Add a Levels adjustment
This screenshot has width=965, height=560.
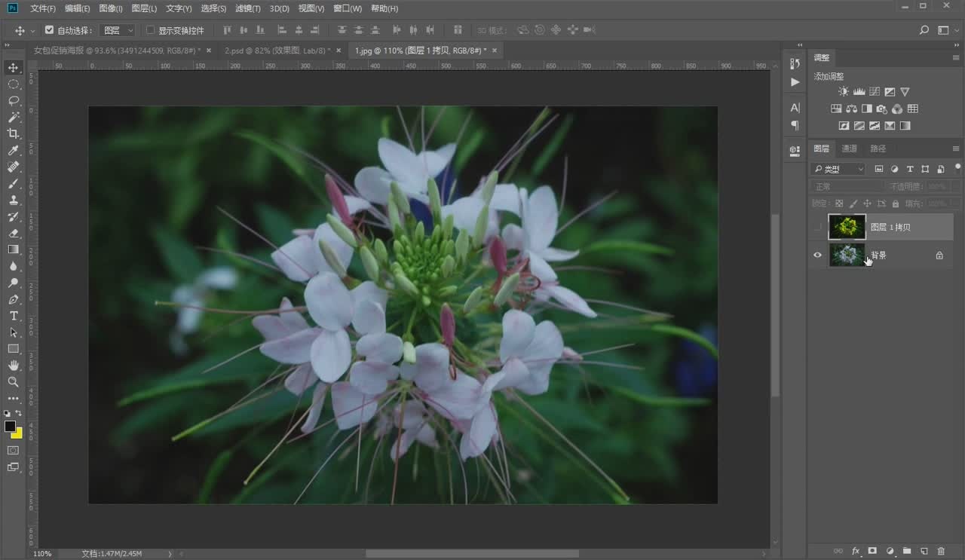(859, 92)
